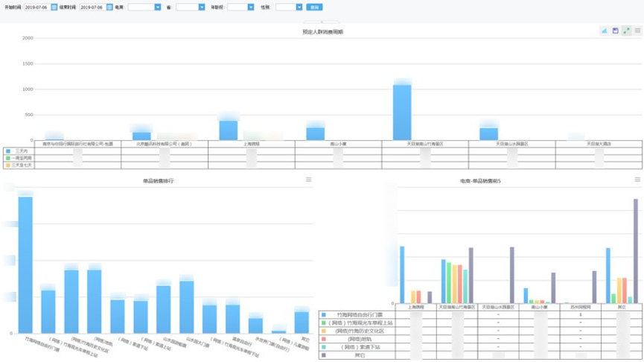Toggle (网络)地轨 legend series
The width and height of the screenshot is (644, 362).
(356, 340)
